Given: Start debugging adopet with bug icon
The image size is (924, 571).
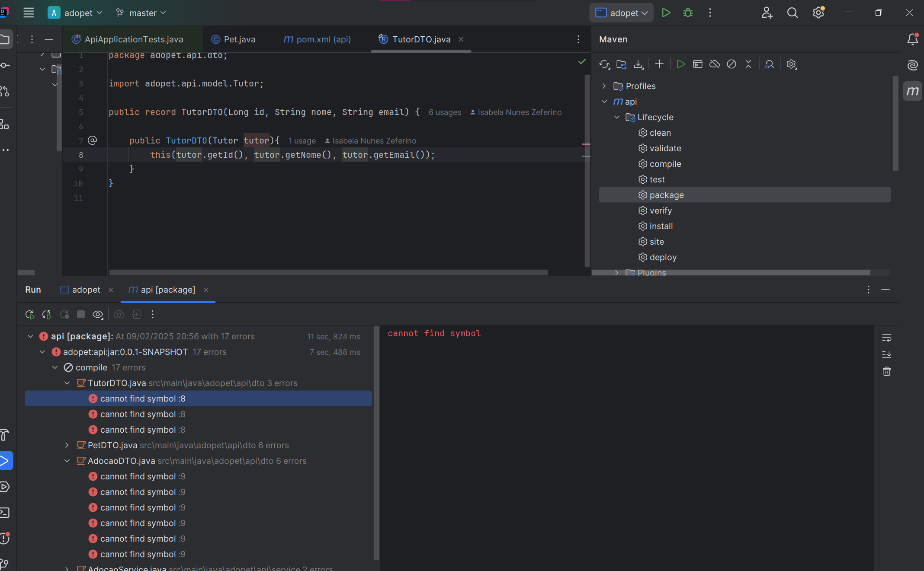Looking at the screenshot, I should [688, 13].
